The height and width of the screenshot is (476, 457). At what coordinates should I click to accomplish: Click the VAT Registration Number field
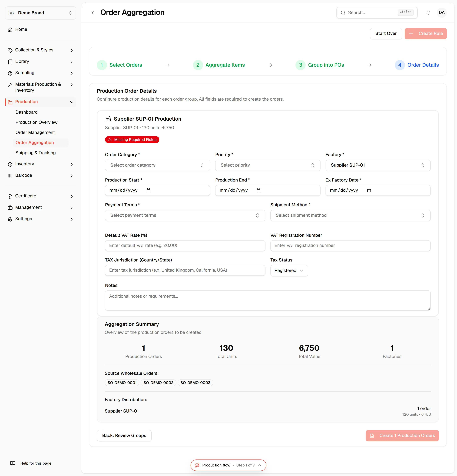[350, 245]
